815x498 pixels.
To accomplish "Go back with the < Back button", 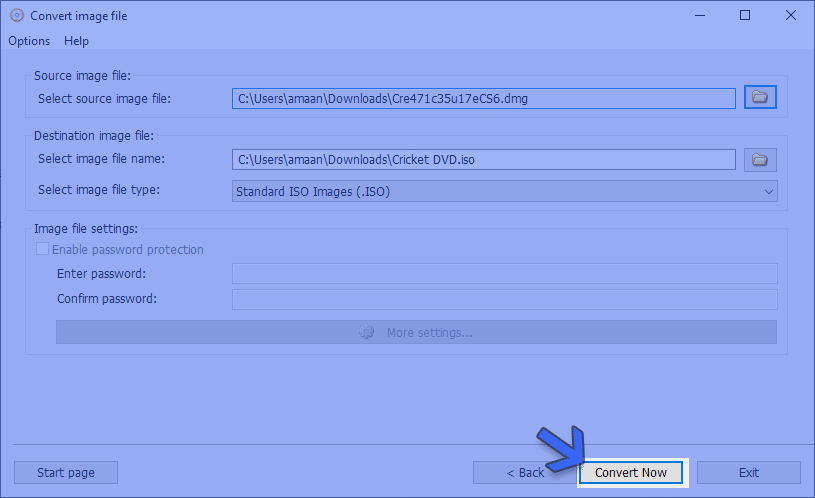I will [525, 473].
